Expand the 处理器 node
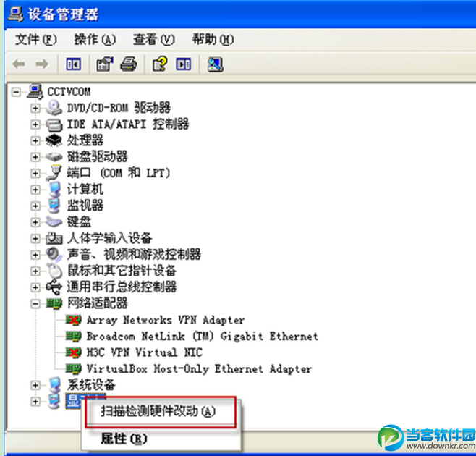Screen dimensions: 476x456 coord(35,140)
